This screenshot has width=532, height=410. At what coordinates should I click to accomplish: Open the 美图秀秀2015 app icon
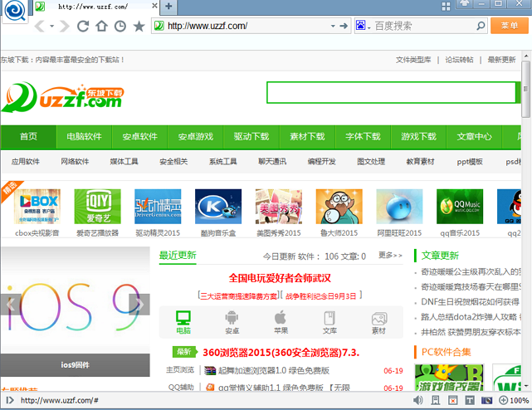pos(279,207)
